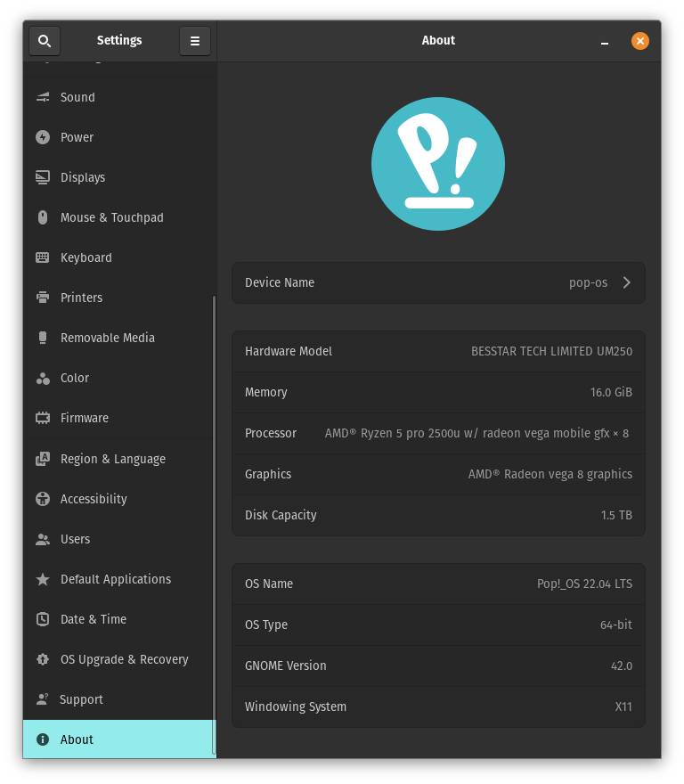This screenshot has width=684, height=784.
Task: Click the Disk Capacity label
Action: click(281, 516)
